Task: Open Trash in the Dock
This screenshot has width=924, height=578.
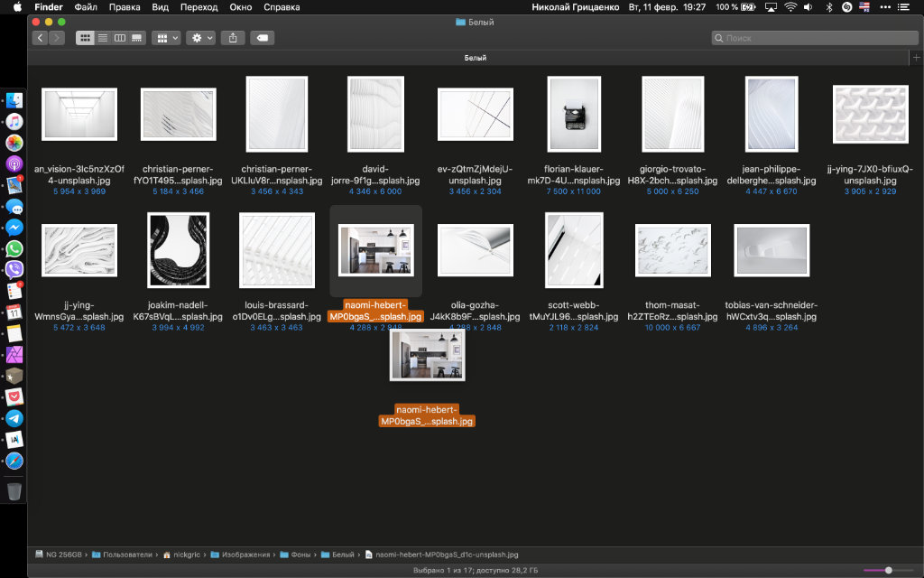Action: click(x=14, y=491)
